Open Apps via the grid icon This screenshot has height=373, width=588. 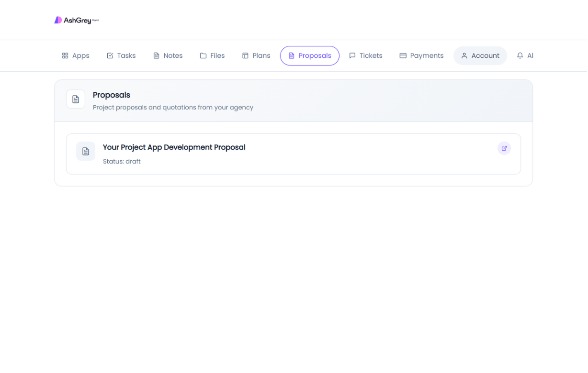(x=65, y=56)
